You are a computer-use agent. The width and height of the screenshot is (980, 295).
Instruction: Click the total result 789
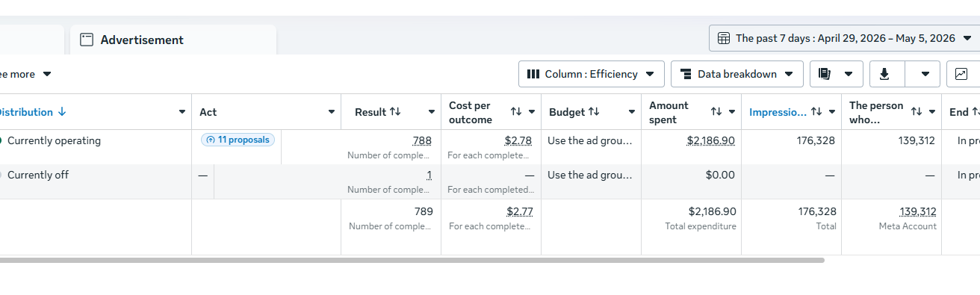(424, 211)
